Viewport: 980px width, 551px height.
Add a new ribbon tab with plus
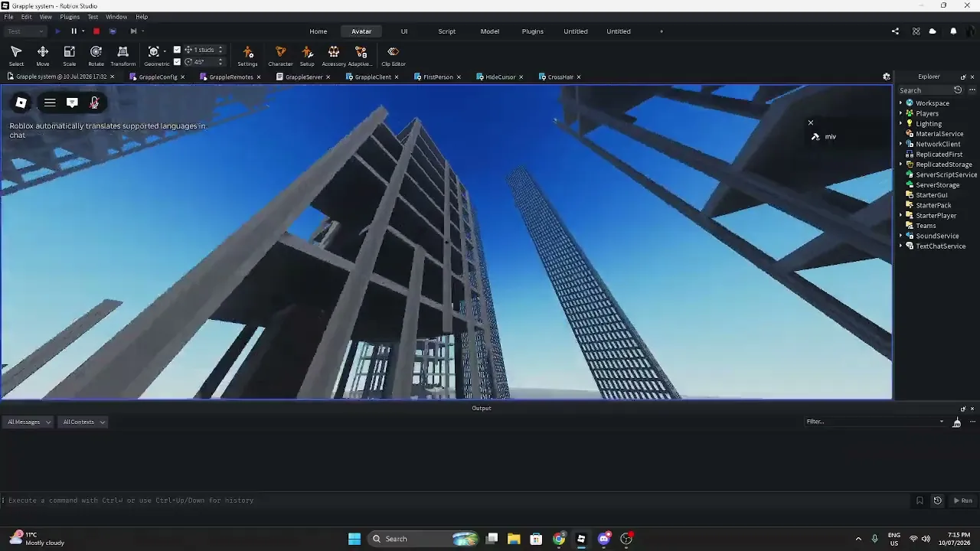pos(661,31)
